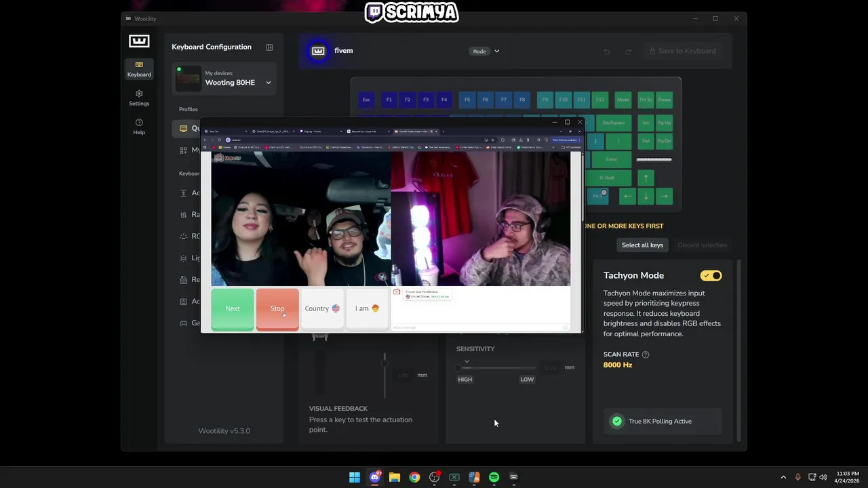Select the up arrow key on layout

646,178
